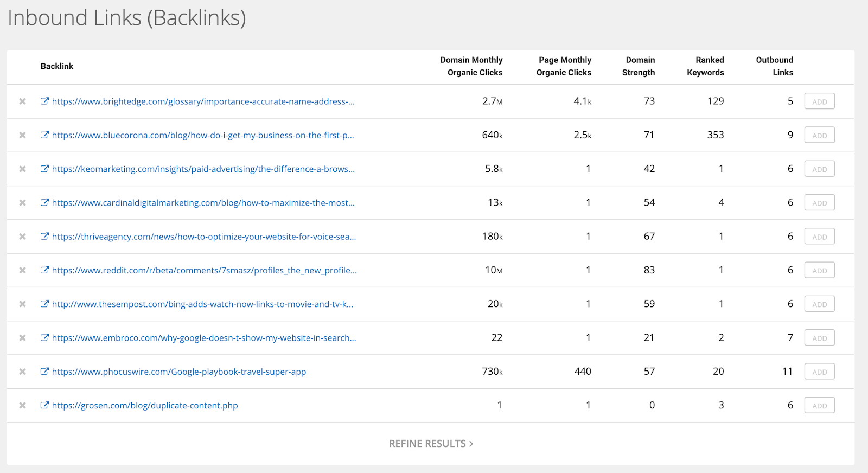
Task: Sort by Outbound Links column header
Action: [775, 66]
